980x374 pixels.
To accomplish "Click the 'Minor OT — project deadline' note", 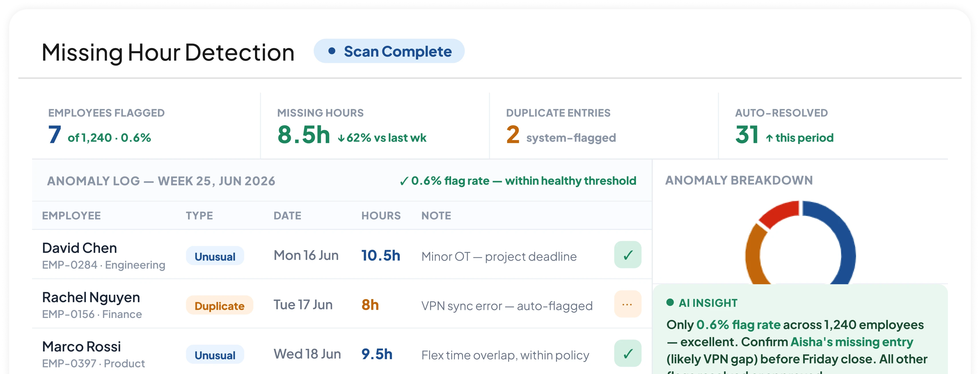I will pos(499,256).
